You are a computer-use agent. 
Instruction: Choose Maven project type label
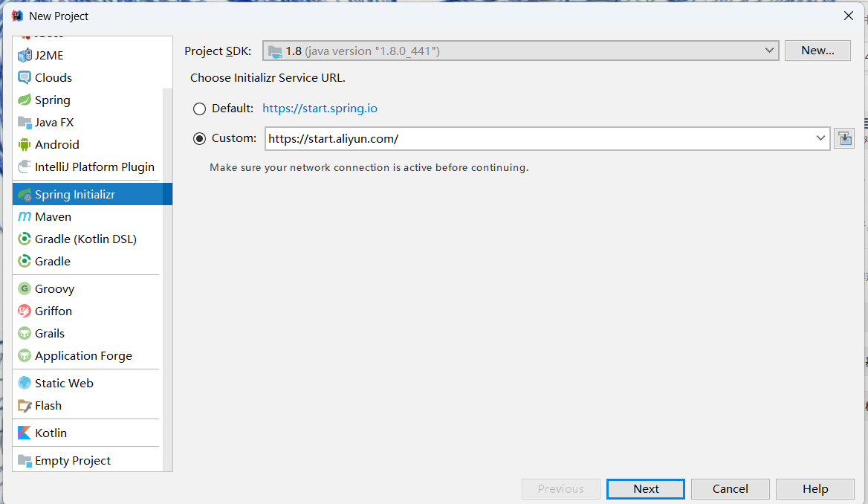click(54, 216)
